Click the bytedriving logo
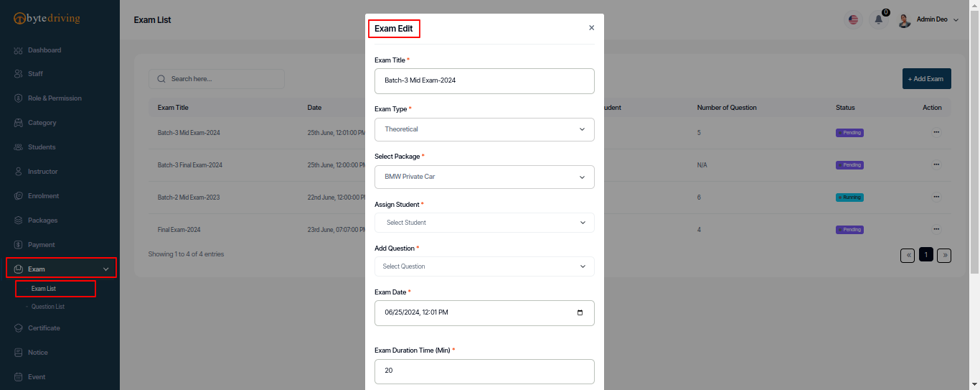Image resolution: width=980 pixels, height=390 pixels. 47,19
